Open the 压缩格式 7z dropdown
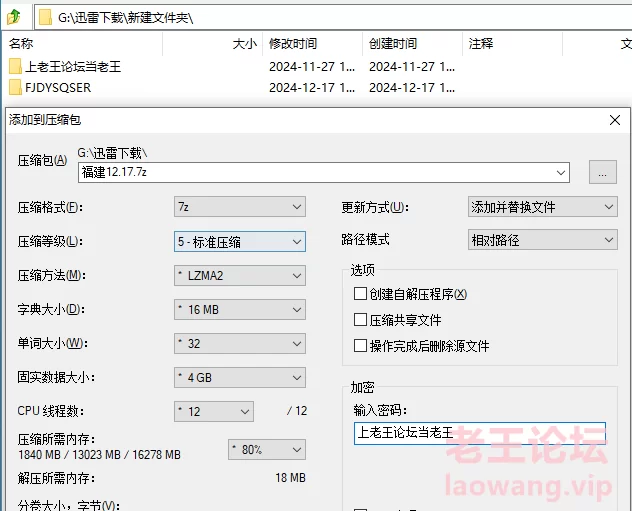Viewport: 632px width, 511px height. (x=240, y=207)
